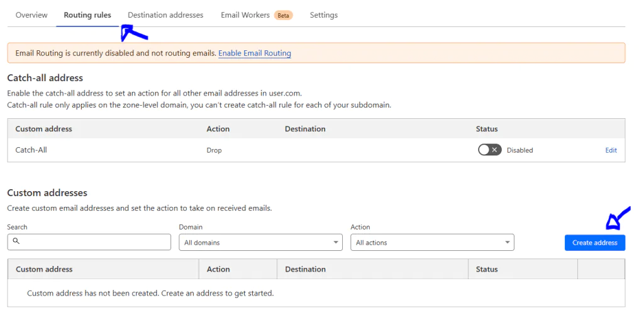644x332 pixels.
Task: Click Custom address header in the bottom table
Action: [44, 269]
